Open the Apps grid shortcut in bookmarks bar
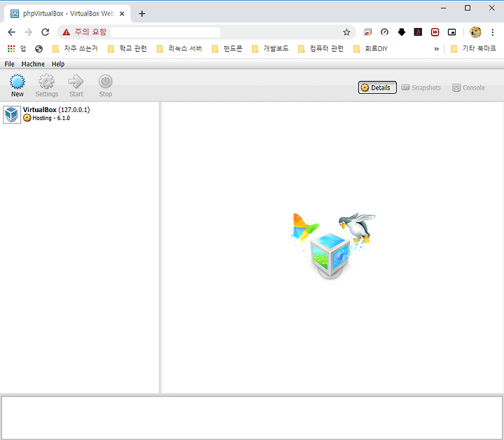The width and height of the screenshot is (504, 440). 17,48
